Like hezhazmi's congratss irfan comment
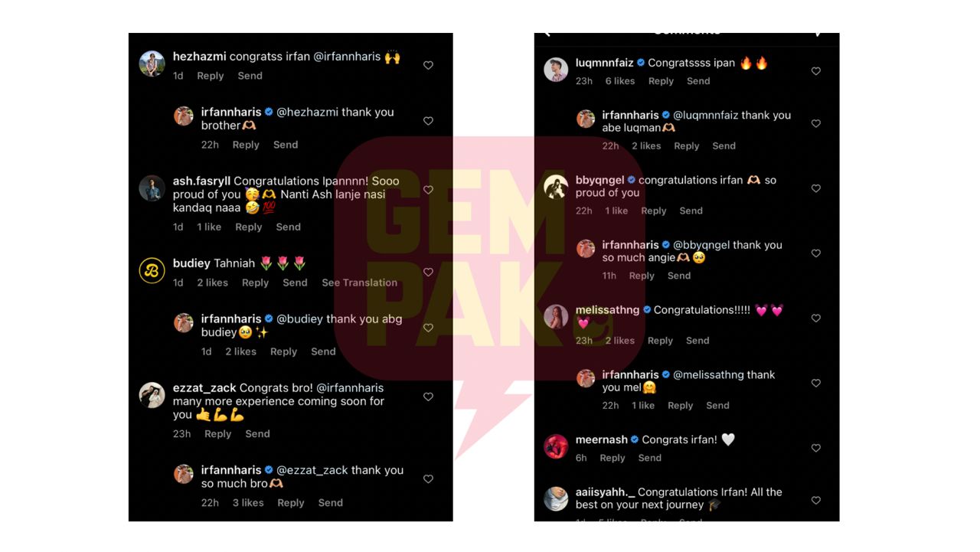Image resolution: width=980 pixels, height=552 pixels. click(x=428, y=66)
